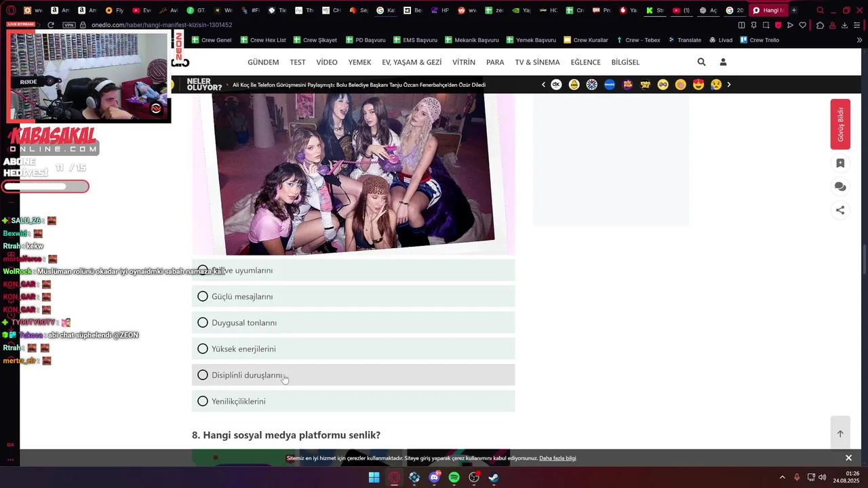
Task: Select the crying emoji category
Action: pos(716,85)
